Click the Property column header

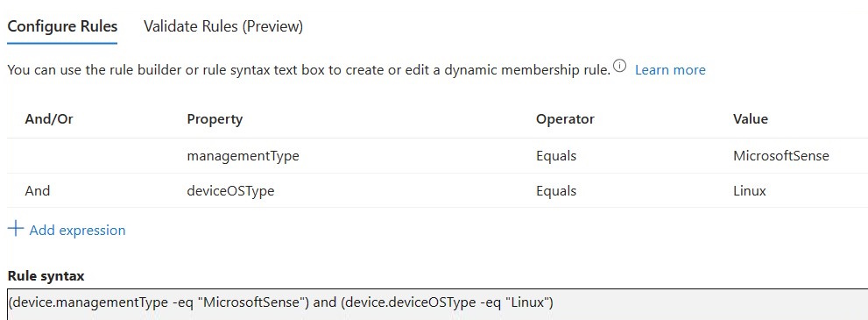[x=215, y=119]
